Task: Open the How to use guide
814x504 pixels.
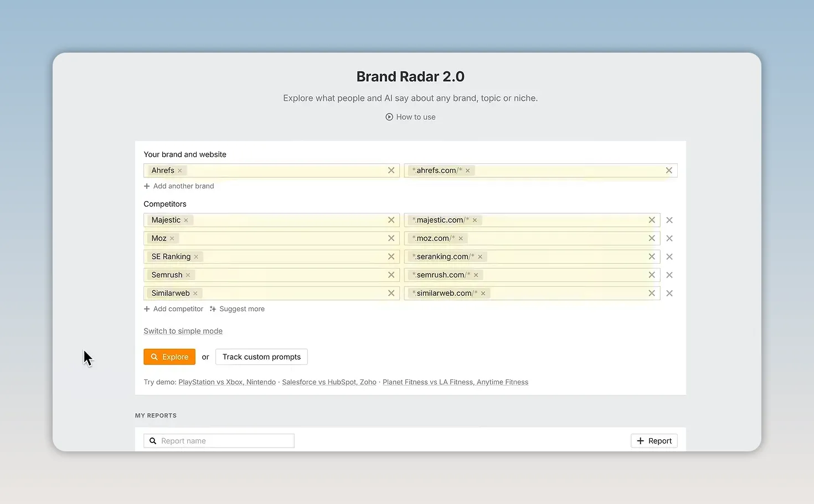Action: coord(410,117)
